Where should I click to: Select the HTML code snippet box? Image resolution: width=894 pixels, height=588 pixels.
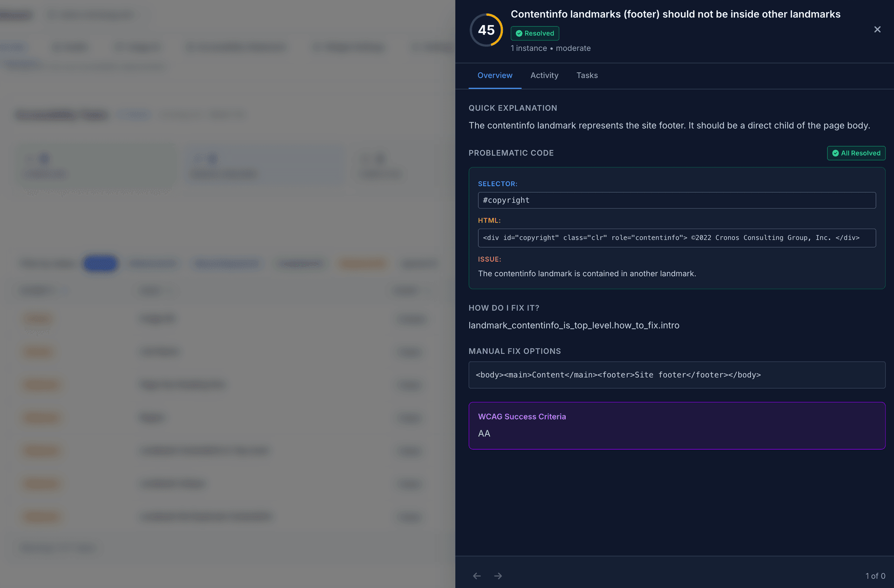677,238
